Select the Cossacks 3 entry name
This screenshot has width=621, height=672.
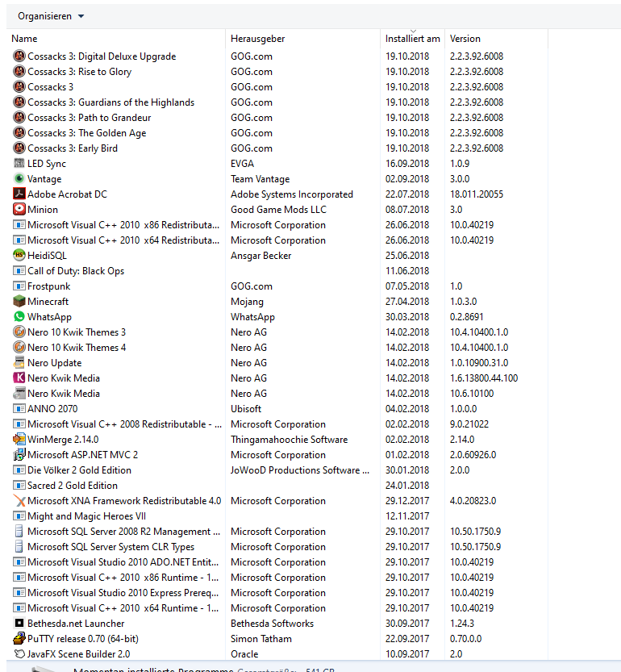pos(51,87)
